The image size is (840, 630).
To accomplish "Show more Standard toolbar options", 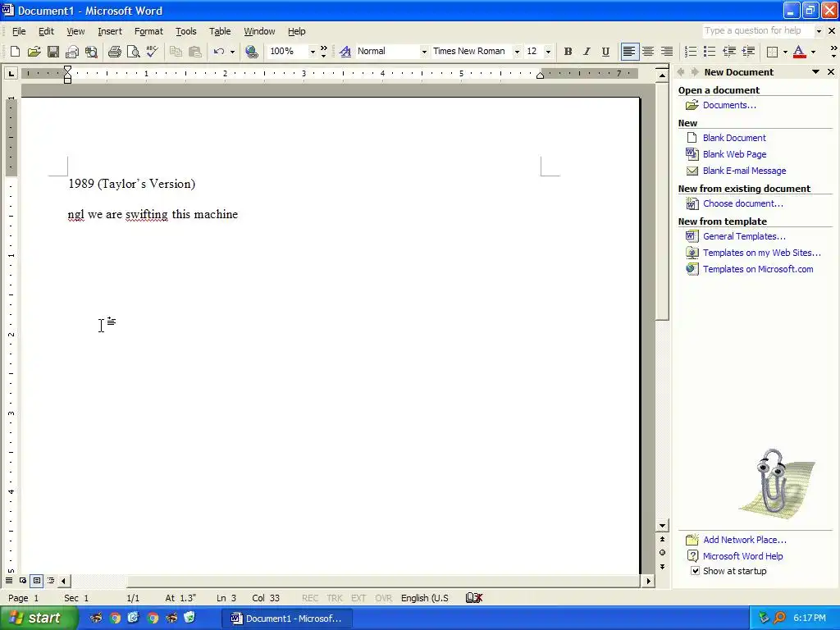I will pyautogui.click(x=323, y=52).
